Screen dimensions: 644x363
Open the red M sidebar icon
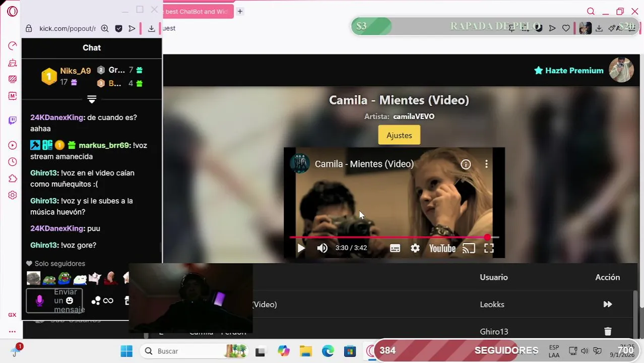(13, 96)
